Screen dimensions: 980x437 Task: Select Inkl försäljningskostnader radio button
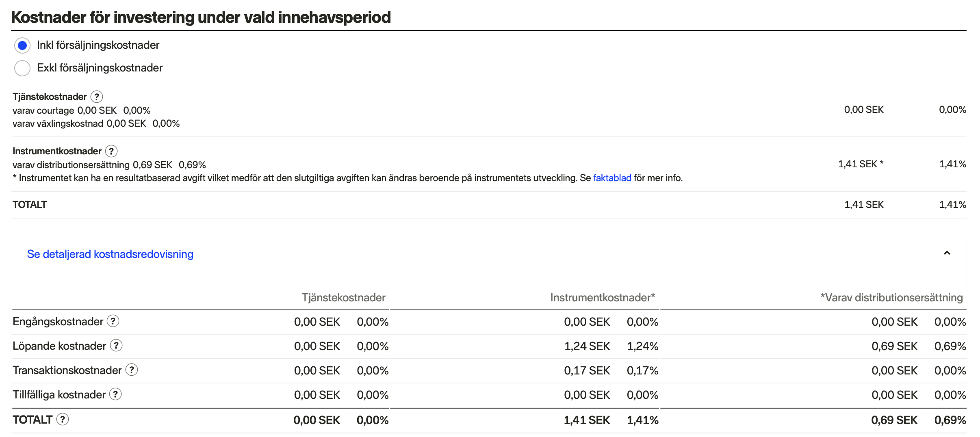(x=22, y=45)
